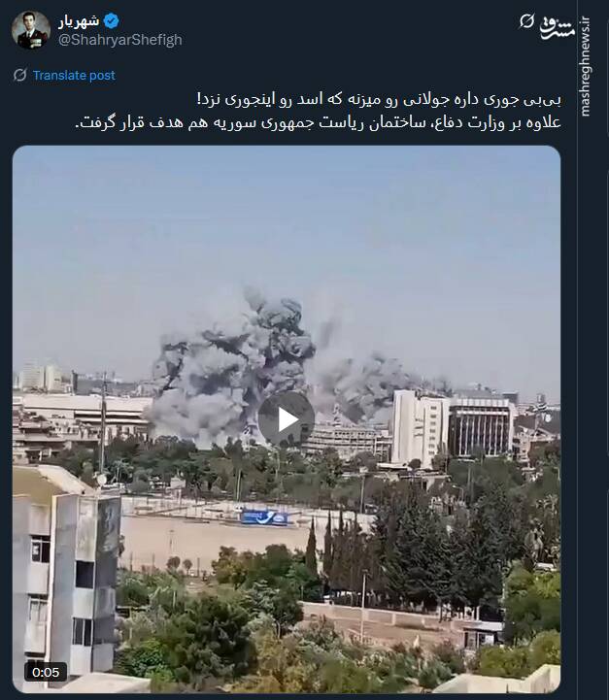Click the dark glass-front building in video
Viewport: 609px width, 700px height.
pyautogui.click(x=480, y=426)
